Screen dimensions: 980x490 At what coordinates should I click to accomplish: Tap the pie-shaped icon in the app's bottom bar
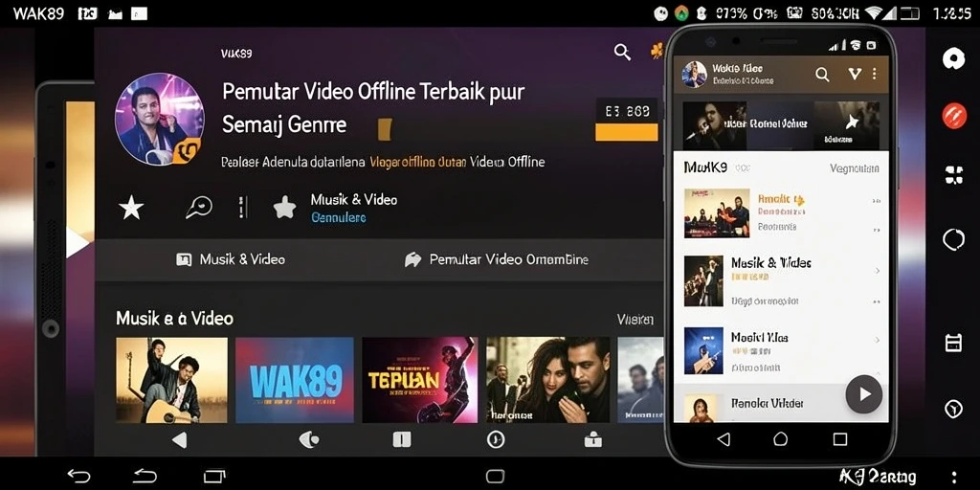[309, 440]
